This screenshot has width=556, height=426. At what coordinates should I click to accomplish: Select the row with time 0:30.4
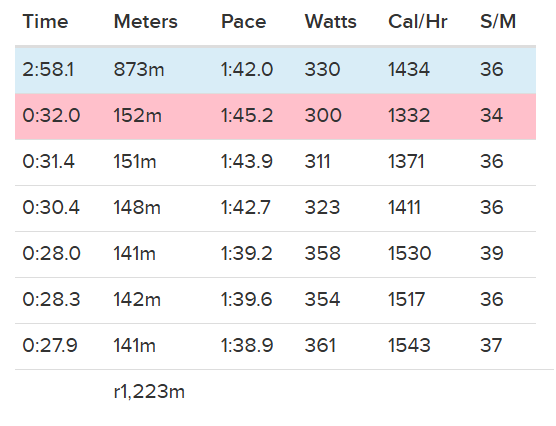tap(275, 208)
